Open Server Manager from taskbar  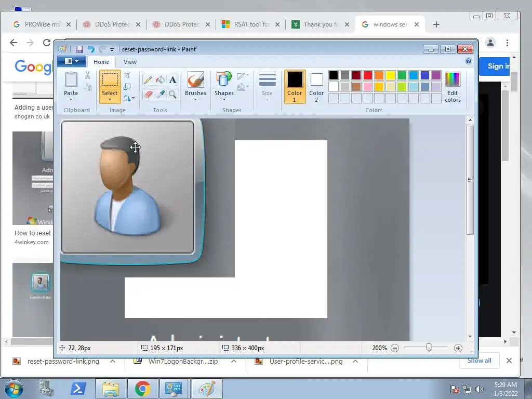point(46,389)
